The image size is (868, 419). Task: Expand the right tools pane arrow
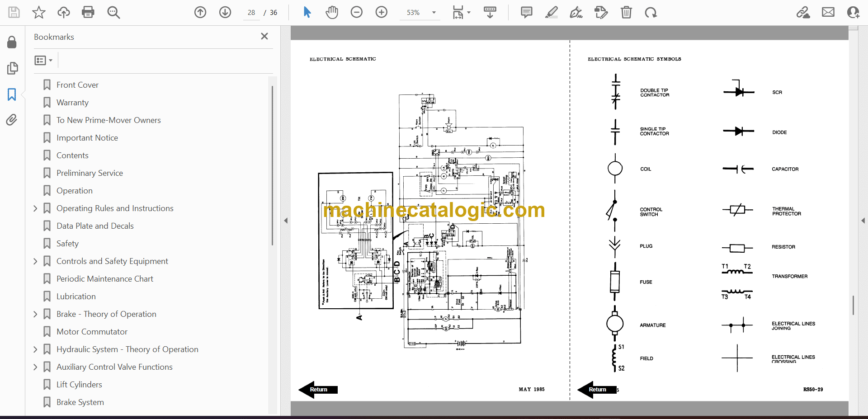click(x=863, y=221)
